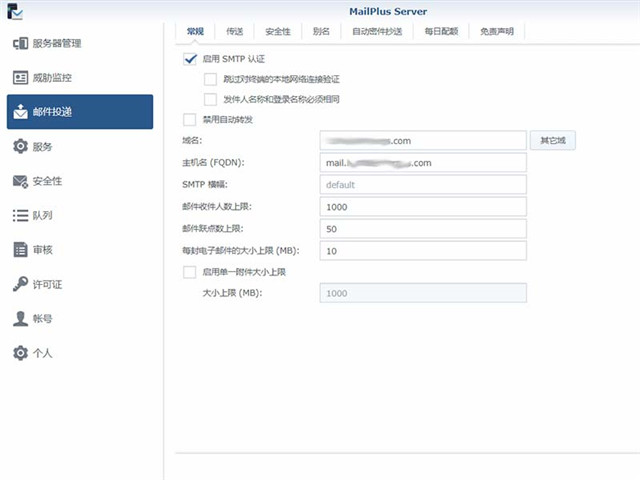Click the 域名 input field
640x480 pixels.
(423, 140)
